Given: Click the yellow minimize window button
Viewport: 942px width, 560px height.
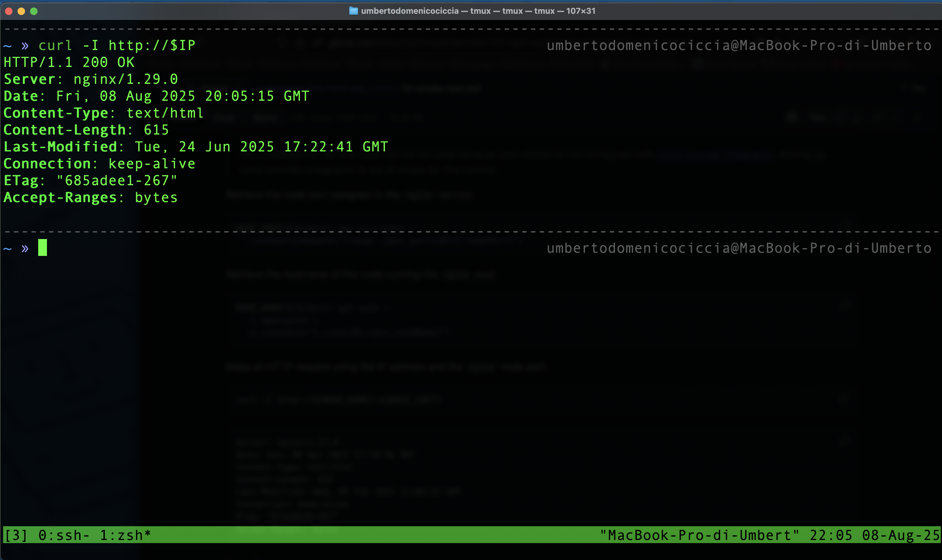Looking at the screenshot, I should point(22,11).
